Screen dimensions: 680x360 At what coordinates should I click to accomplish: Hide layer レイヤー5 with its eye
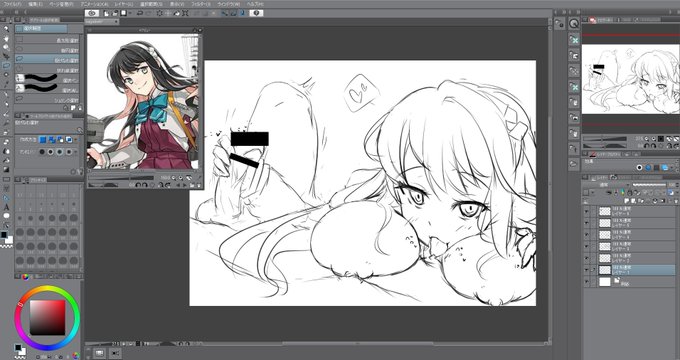point(587,223)
